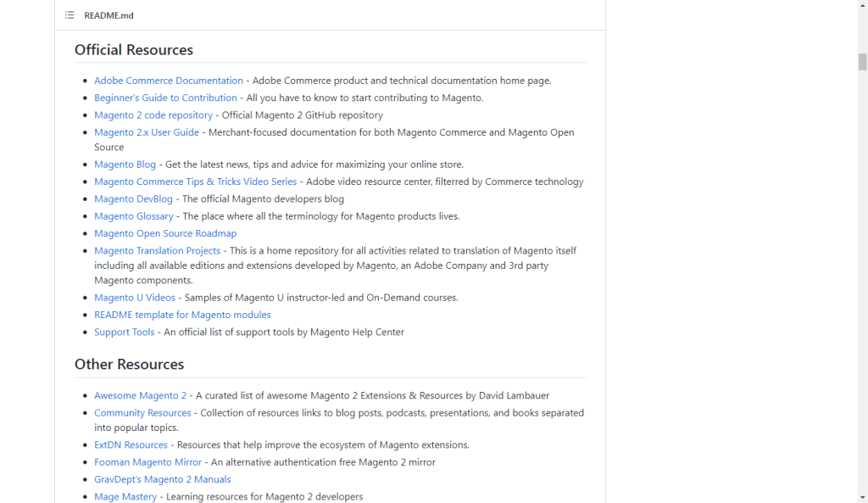Visit Fooman Magento Mirror link
The width and height of the screenshot is (868, 503).
pyautogui.click(x=147, y=462)
